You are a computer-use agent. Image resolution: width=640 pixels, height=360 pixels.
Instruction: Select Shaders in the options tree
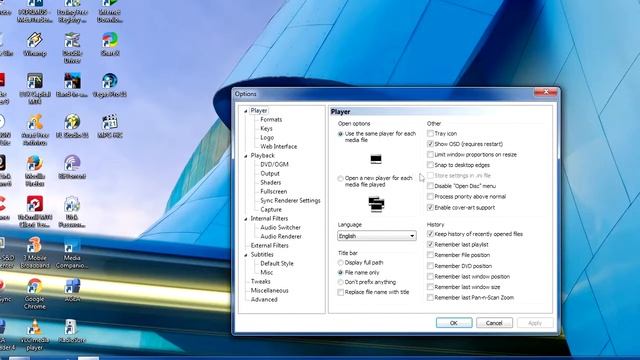[x=271, y=182]
